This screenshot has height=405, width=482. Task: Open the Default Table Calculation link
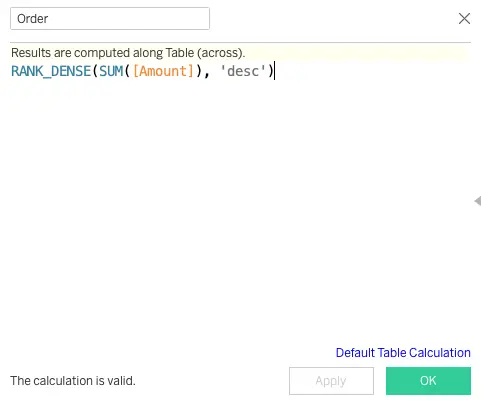[403, 353]
